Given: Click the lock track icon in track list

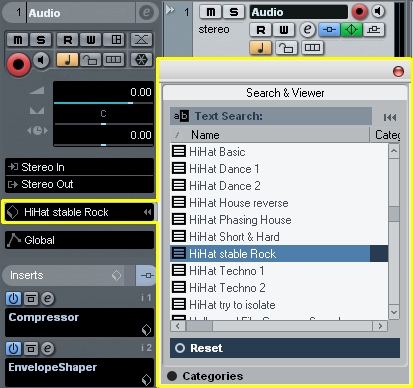Looking at the screenshot, I should click(x=286, y=48).
